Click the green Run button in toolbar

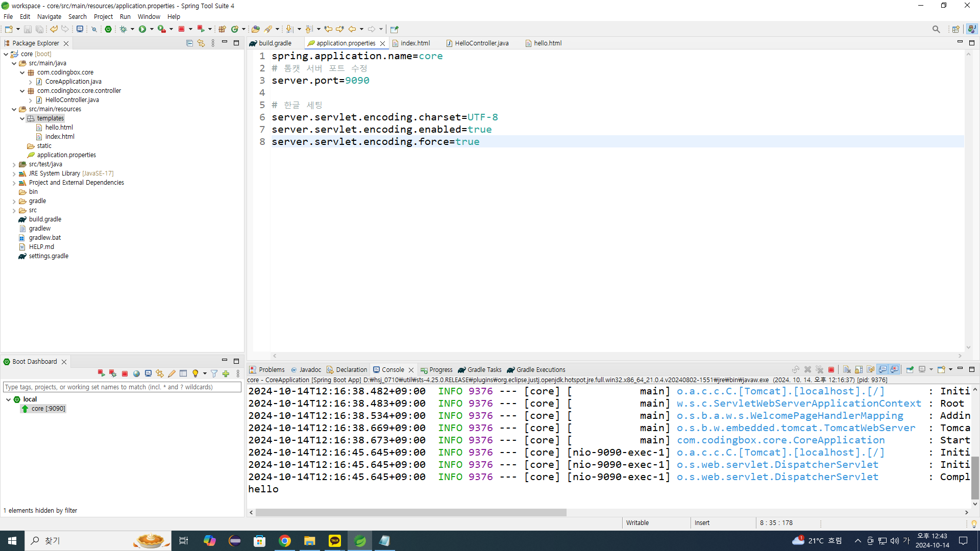[142, 29]
